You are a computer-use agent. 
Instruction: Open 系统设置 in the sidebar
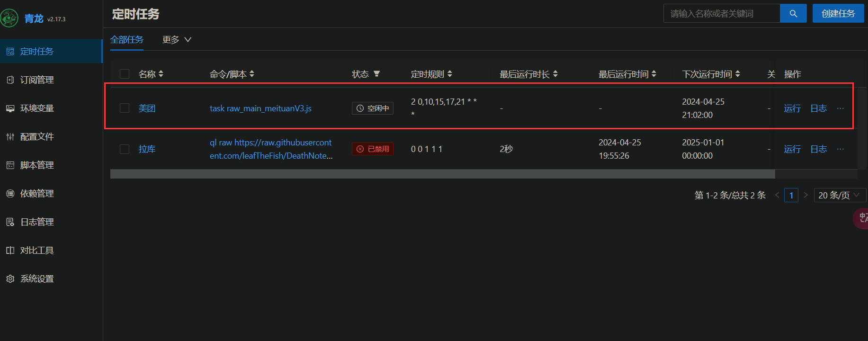tap(51, 278)
